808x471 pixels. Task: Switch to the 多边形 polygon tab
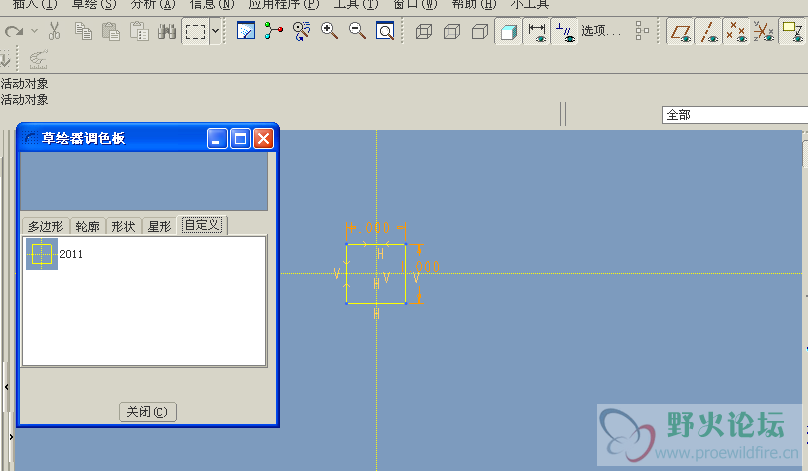pyautogui.click(x=45, y=226)
